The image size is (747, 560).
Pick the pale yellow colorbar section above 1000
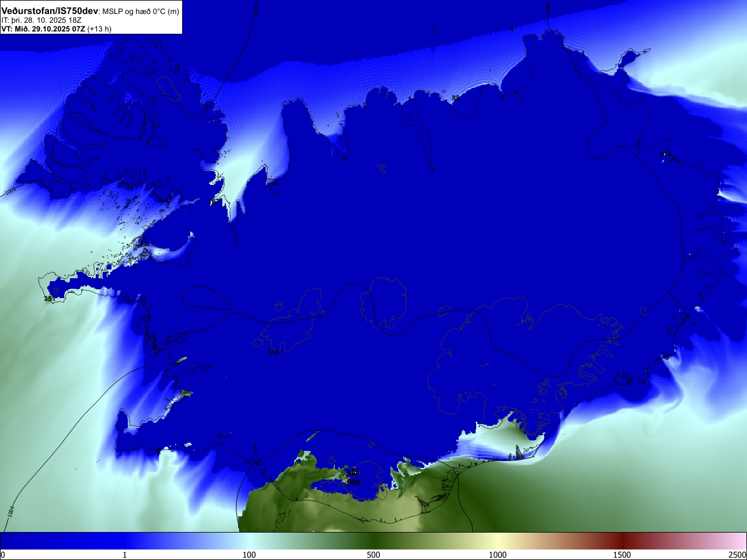pyautogui.click(x=498, y=541)
